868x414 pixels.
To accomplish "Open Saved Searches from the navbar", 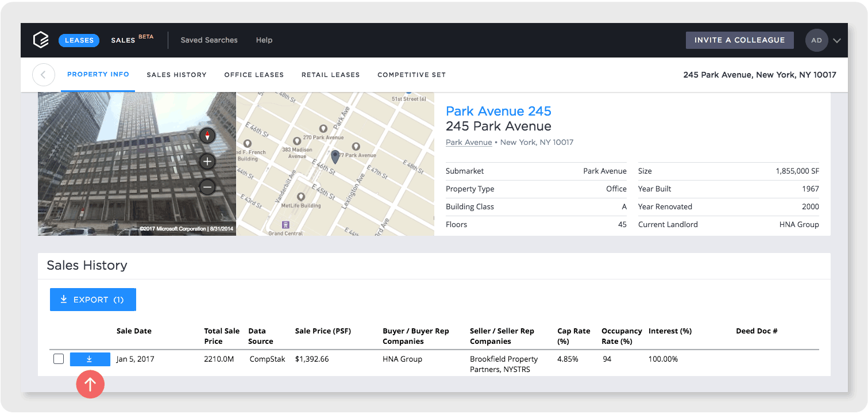I will (209, 40).
